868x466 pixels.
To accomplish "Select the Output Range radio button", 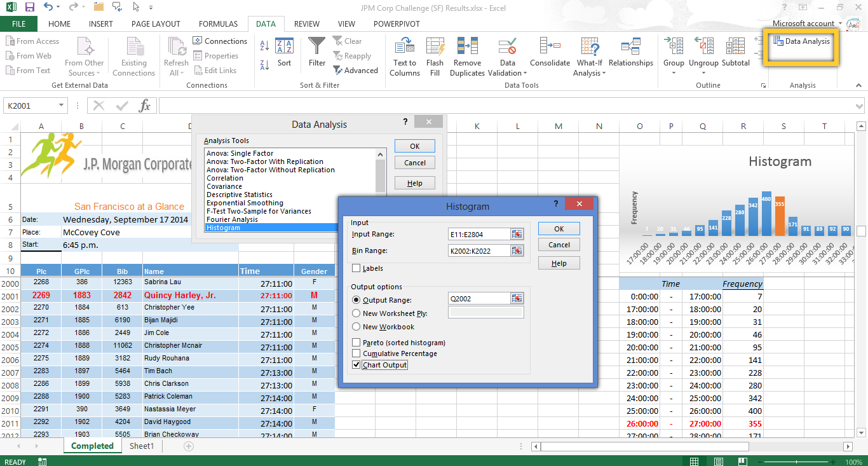I will pos(356,299).
